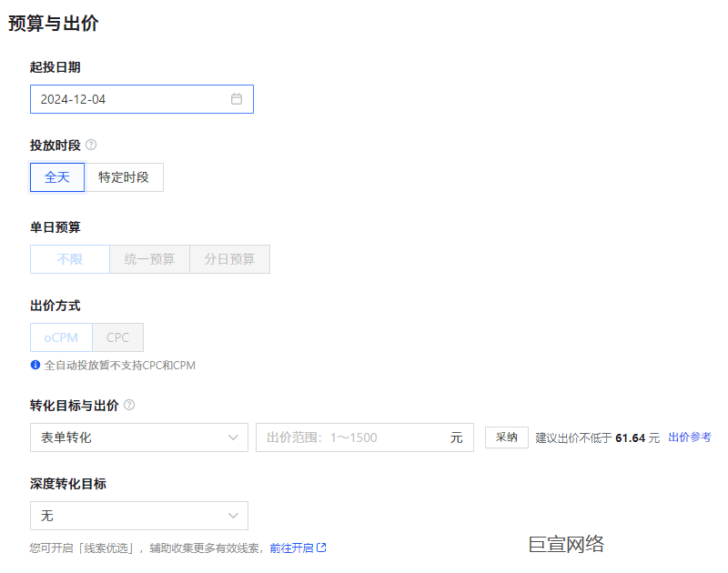Open the 深度转化目标 dropdown showing 无
This screenshot has width=728, height=573.
136,516
